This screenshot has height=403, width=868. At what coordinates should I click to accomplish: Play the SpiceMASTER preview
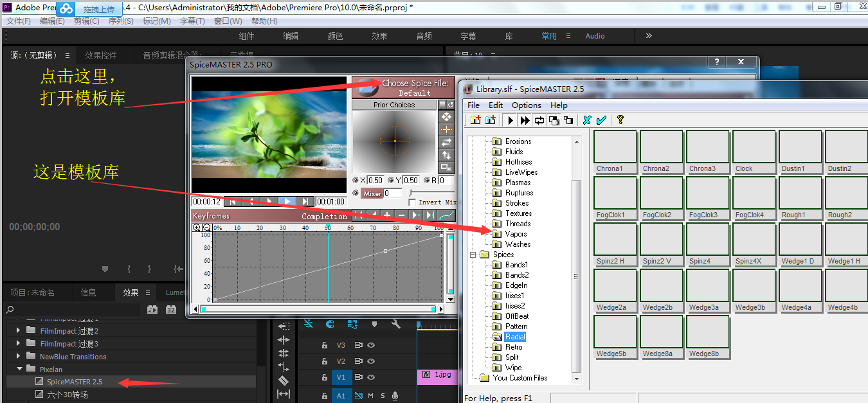pos(287,201)
